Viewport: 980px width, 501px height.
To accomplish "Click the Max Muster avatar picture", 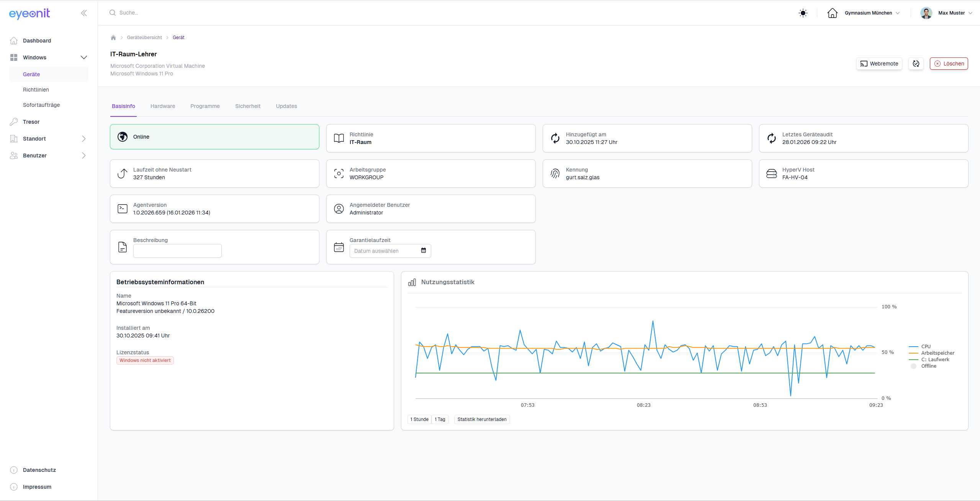I will pos(926,13).
